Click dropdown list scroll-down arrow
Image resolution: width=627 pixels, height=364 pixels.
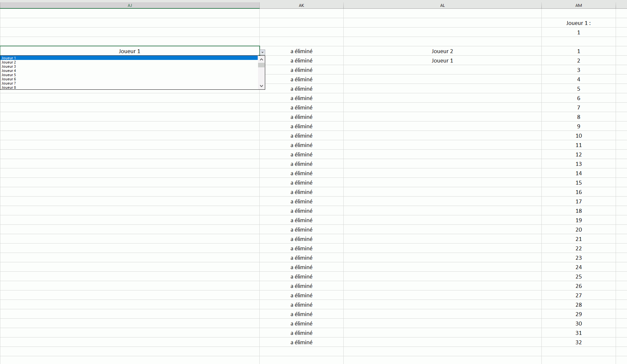(261, 86)
